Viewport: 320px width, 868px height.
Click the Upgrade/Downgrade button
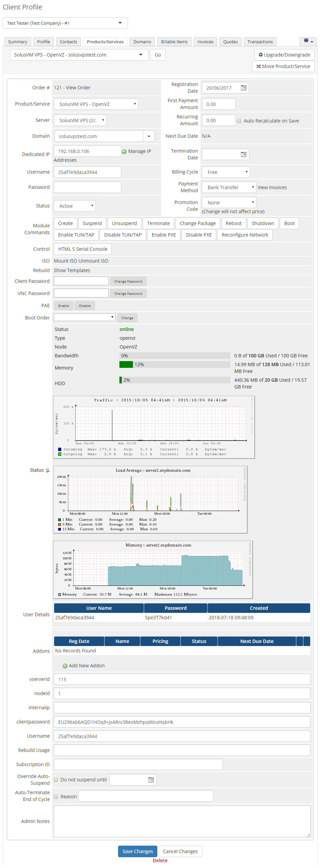click(x=284, y=55)
